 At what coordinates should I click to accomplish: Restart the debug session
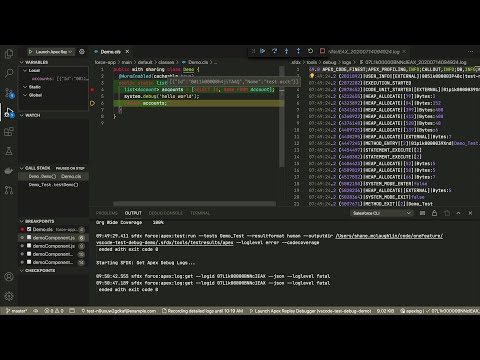[x=310, y=51]
